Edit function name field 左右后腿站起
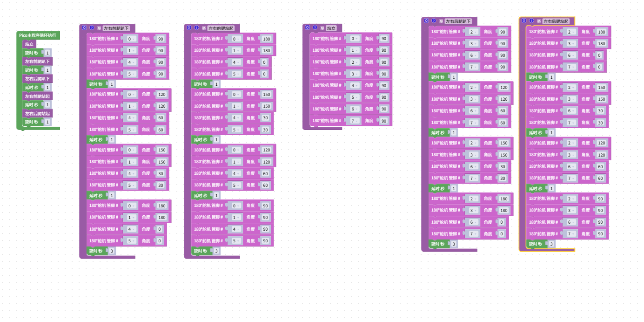Image resolution: width=644 pixels, height=322 pixels. [556, 21]
